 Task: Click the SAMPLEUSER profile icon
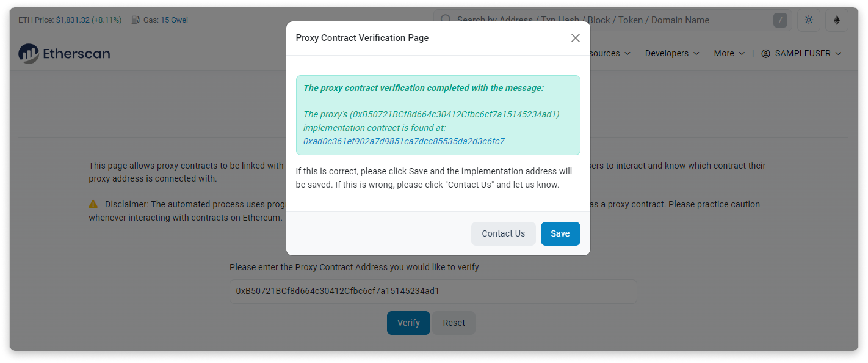765,54
